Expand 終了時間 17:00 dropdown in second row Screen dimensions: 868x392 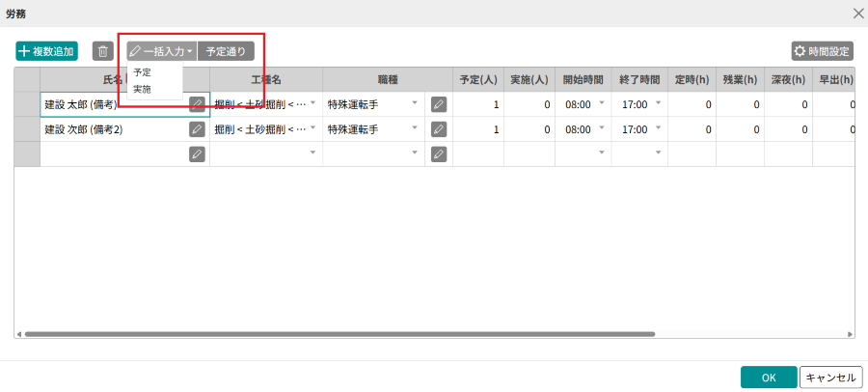coord(658,128)
